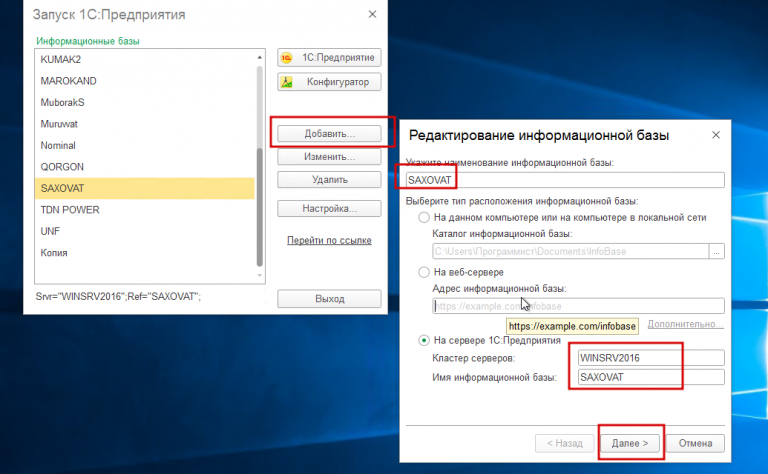Select Копия infobase
The width and height of the screenshot is (768, 474).
145,253
